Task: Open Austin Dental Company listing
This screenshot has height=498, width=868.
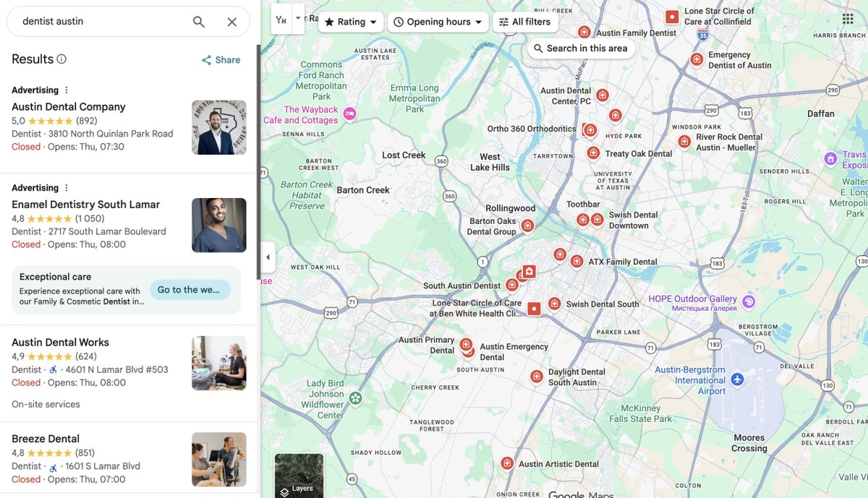Action: tap(69, 107)
